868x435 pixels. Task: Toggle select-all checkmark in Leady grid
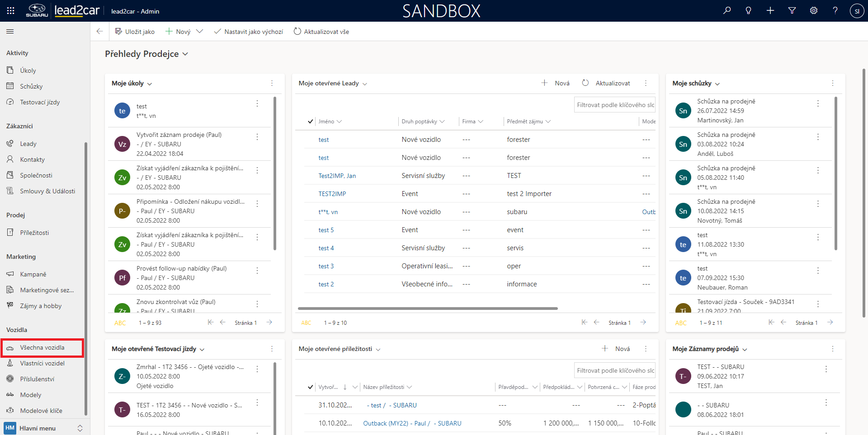coord(310,122)
